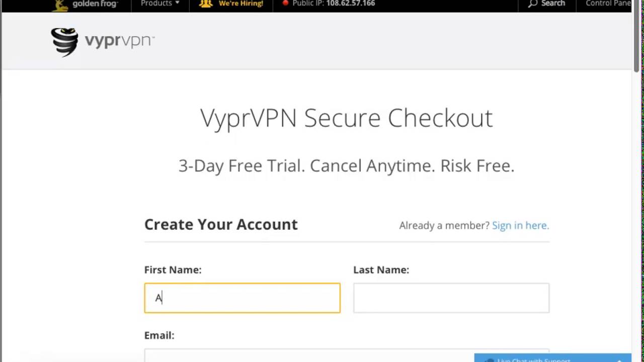Click the Golden Frog logo icon

(x=60, y=5)
